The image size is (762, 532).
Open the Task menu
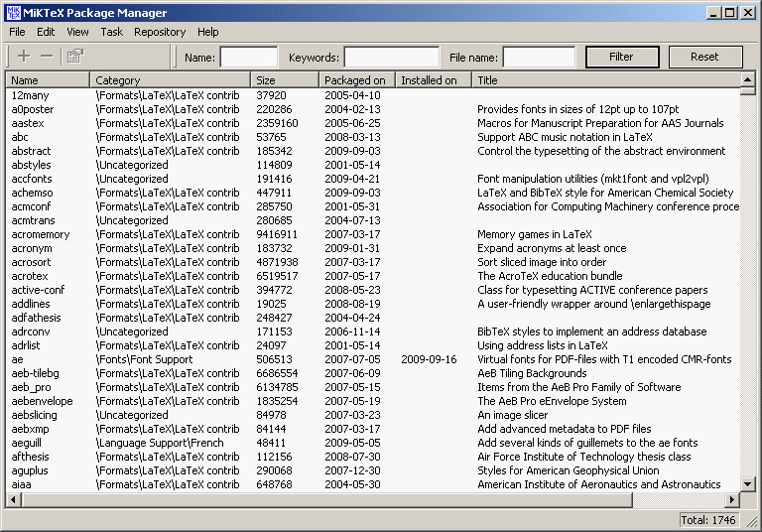(x=112, y=32)
